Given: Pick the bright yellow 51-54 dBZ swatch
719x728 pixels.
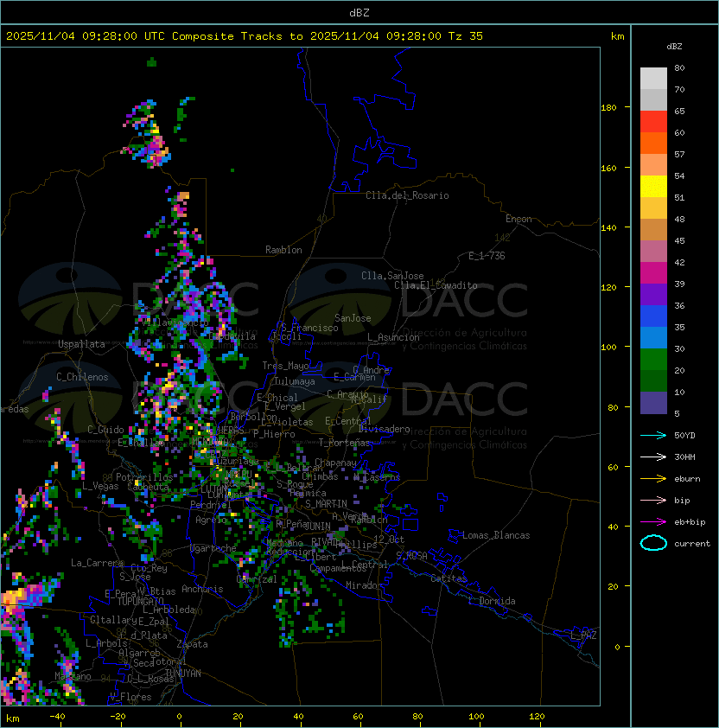Looking at the screenshot, I should (x=653, y=187).
